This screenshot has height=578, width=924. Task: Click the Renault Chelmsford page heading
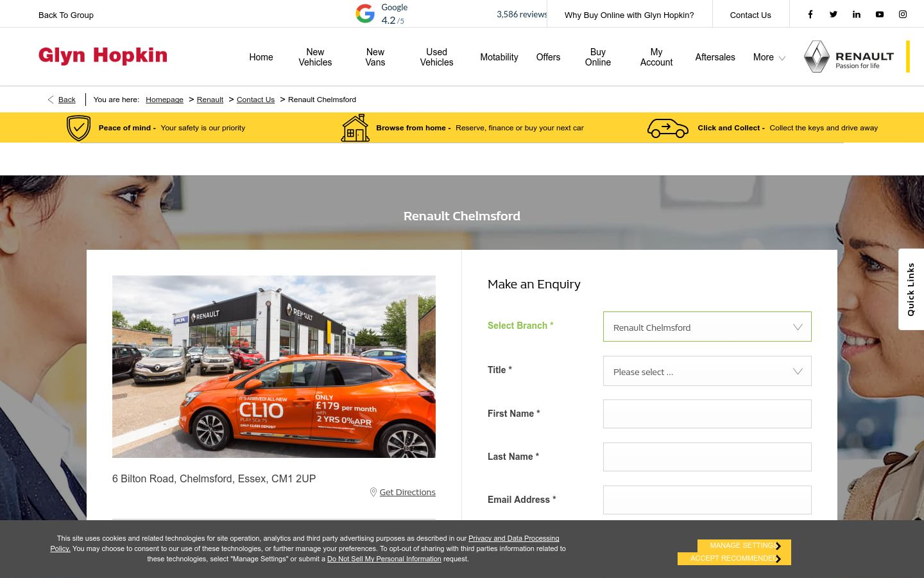pos(462,216)
